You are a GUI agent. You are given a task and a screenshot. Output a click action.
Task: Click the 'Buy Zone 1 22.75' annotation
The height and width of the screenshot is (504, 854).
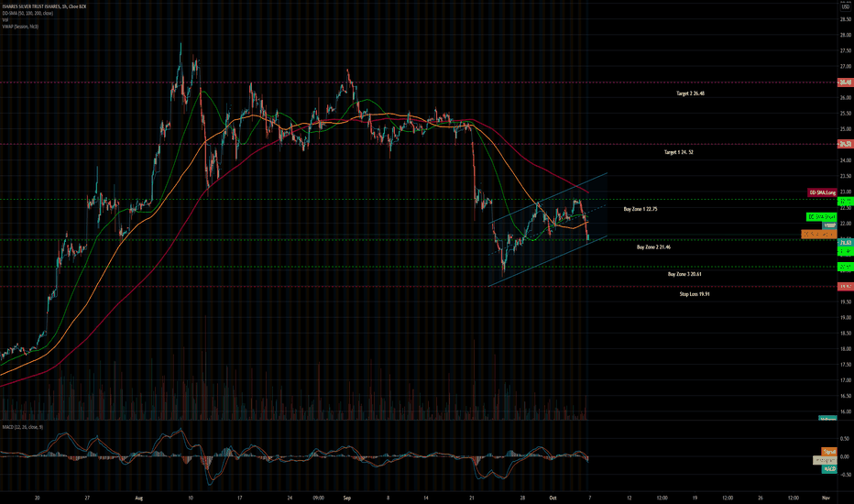click(x=640, y=209)
